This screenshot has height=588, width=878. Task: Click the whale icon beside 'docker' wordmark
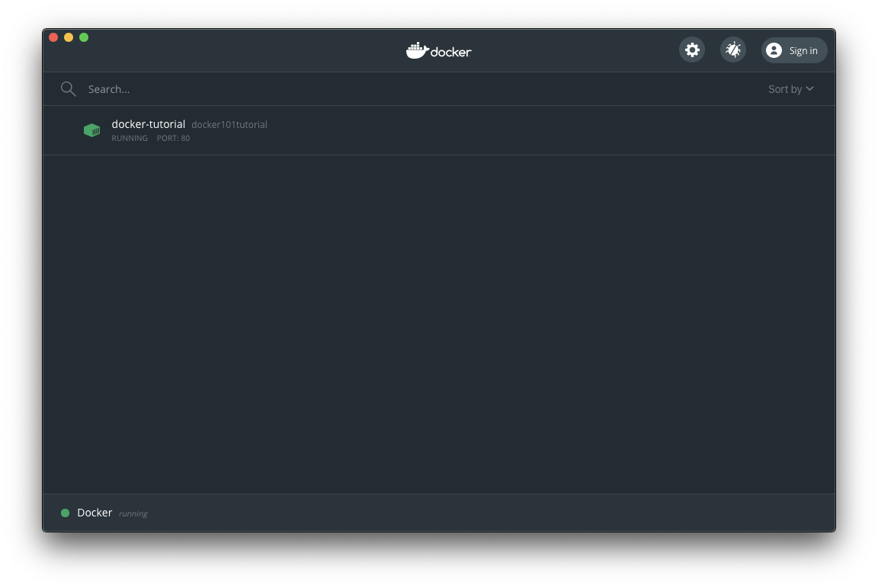click(418, 50)
